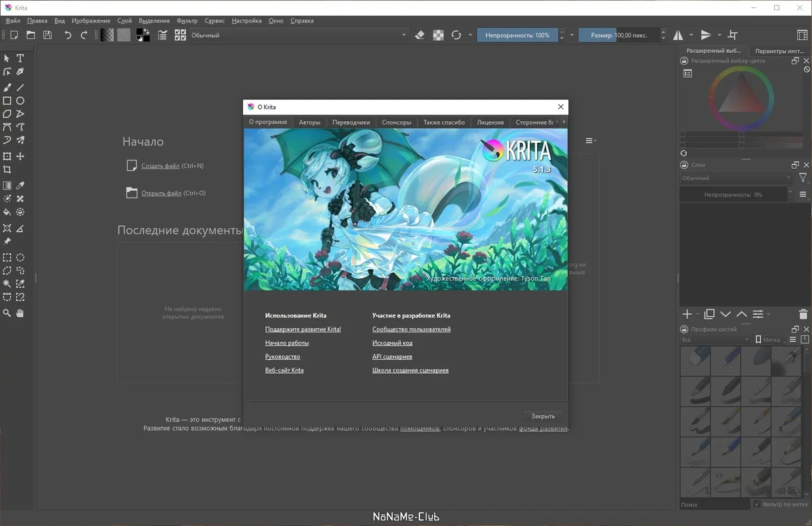Image resolution: width=812 pixels, height=526 pixels.
Task: Open blending mode dropdown Обычный in toolbar
Action: point(298,35)
